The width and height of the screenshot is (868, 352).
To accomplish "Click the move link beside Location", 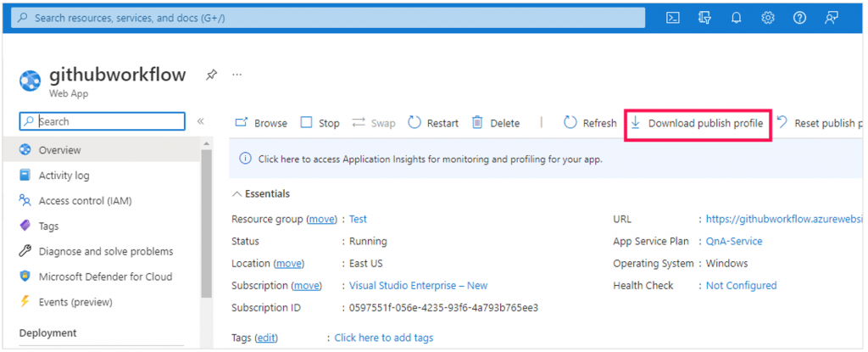I will coord(289,263).
